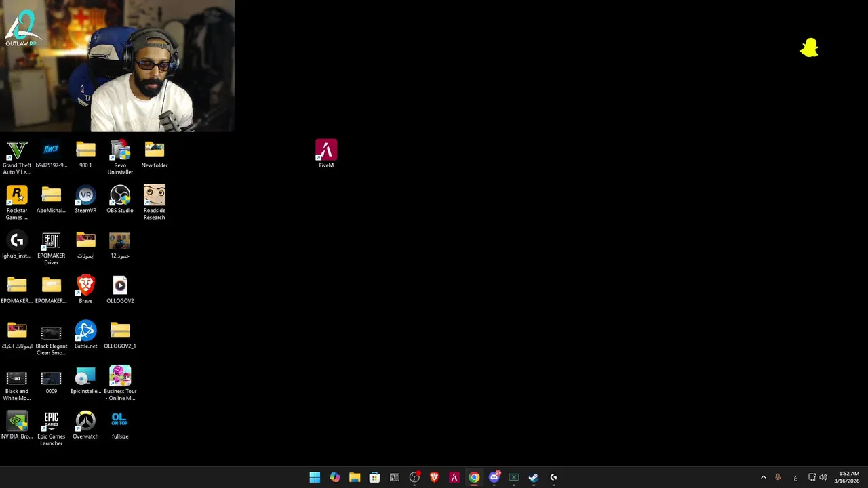Open the ايموتات الكيك folder

[17, 335]
